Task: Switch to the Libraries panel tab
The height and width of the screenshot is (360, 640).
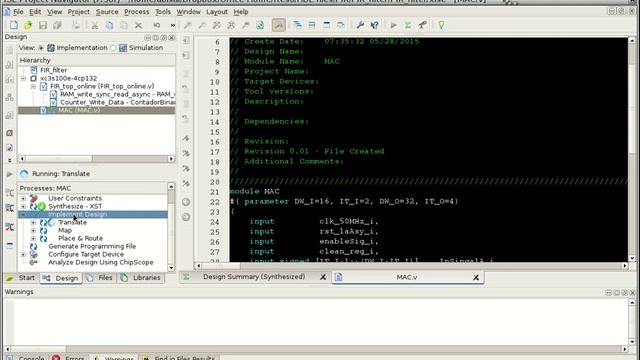Action: click(141, 278)
